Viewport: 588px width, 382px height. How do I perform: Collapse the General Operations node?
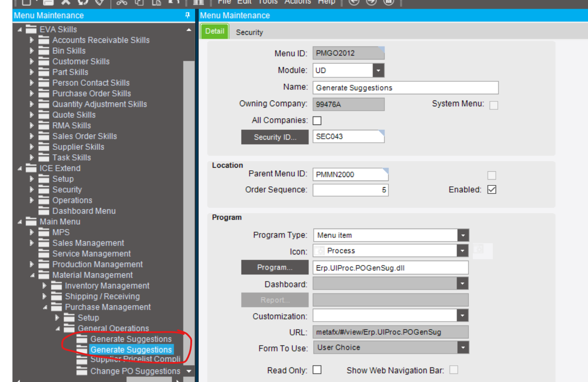pyautogui.click(x=58, y=329)
